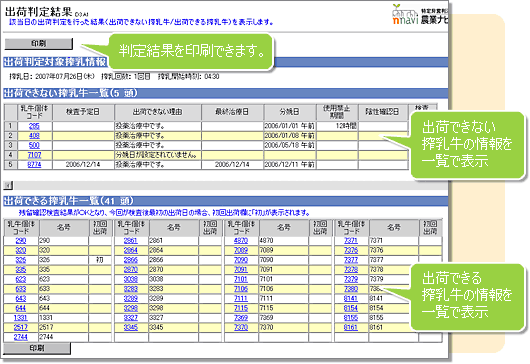The height and width of the screenshot is (364, 530).
Task: Open cow code link 7376
Action: click(351, 250)
